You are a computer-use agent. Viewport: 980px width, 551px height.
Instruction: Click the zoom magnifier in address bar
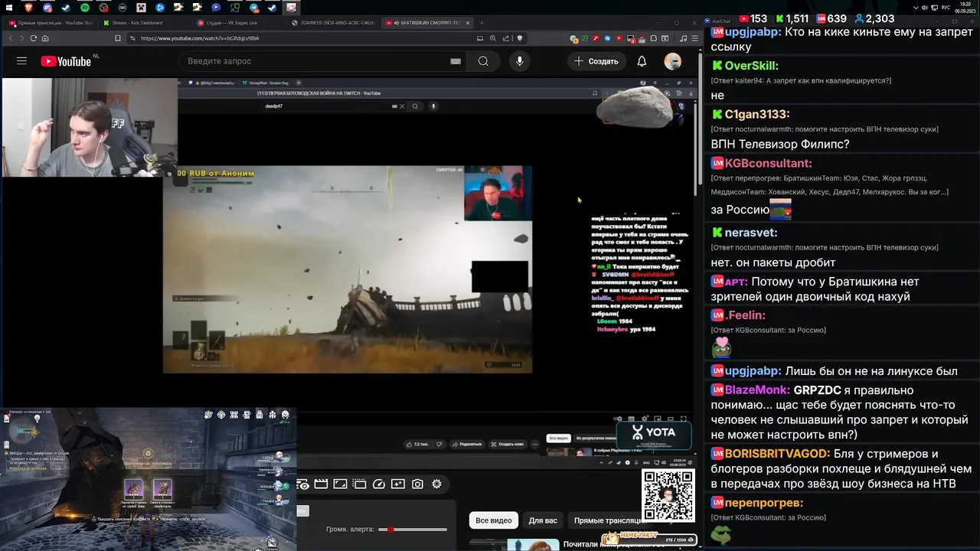pyautogui.click(x=494, y=38)
